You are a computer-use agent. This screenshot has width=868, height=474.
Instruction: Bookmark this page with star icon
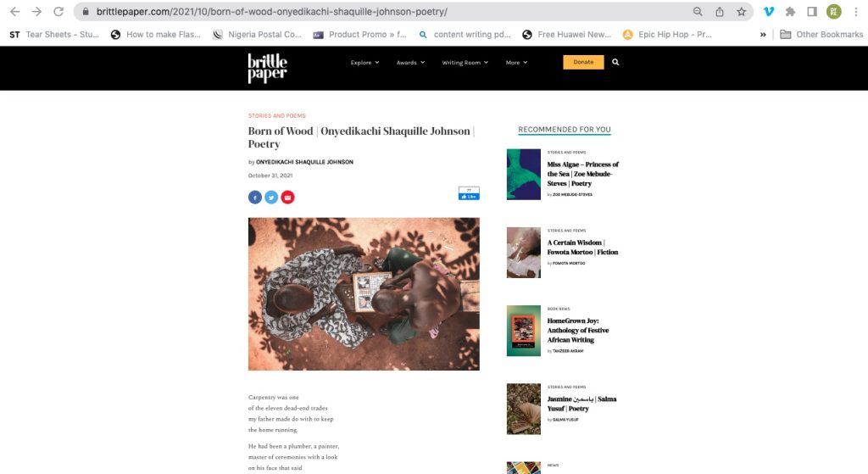coord(741,12)
